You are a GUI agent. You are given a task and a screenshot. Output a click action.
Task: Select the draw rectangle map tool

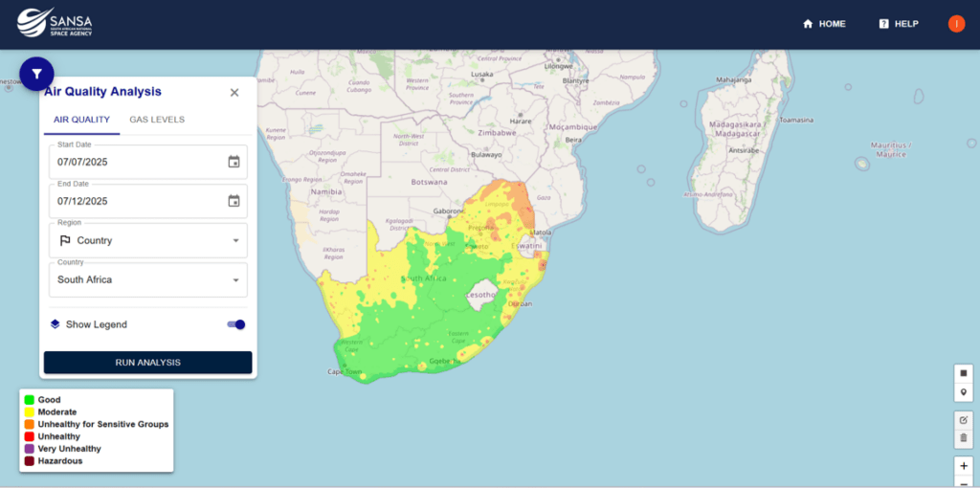tap(964, 373)
